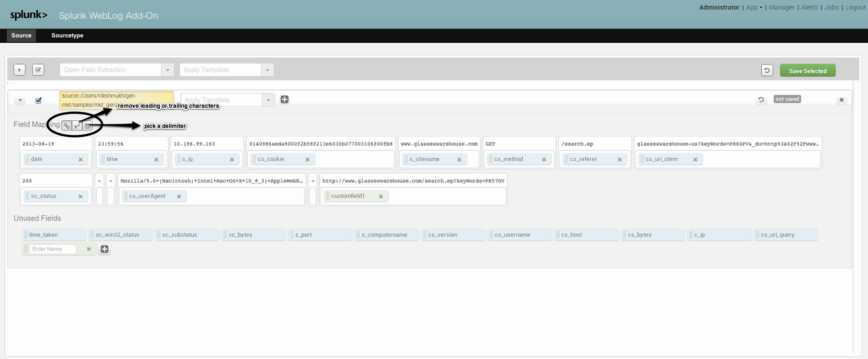868x359 pixels.
Task: Remove the cs_userAgent field mapping
Action: point(179,196)
